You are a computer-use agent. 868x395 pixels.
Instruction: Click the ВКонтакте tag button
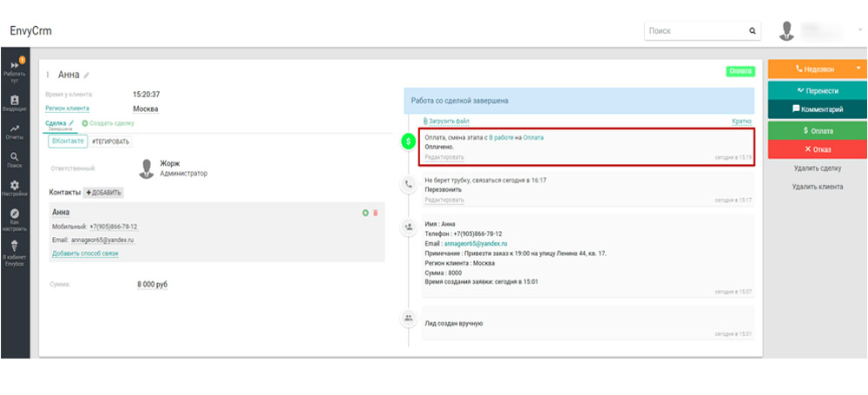(68, 141)
